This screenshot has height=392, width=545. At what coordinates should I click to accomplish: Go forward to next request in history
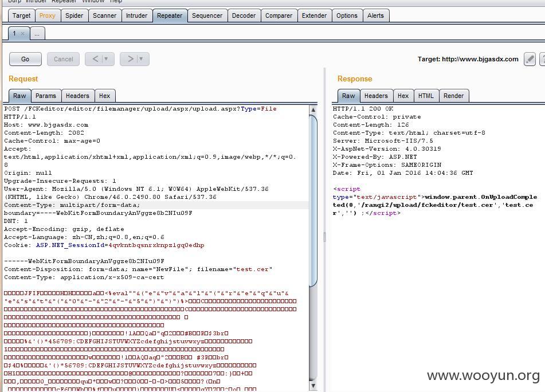point(130,59)
